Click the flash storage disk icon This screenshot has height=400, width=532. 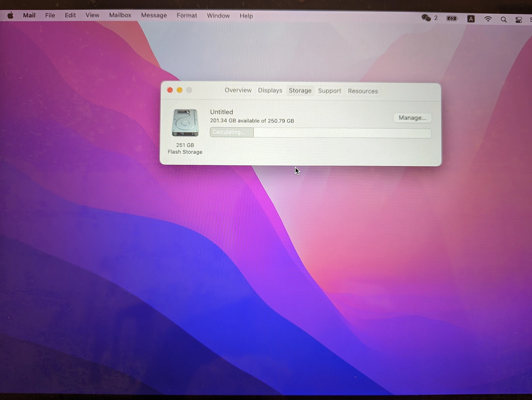coord(185,123)
